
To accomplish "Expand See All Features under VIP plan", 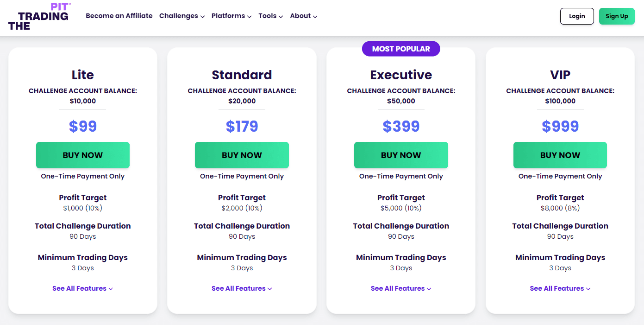I will click(x=560, y=288).
